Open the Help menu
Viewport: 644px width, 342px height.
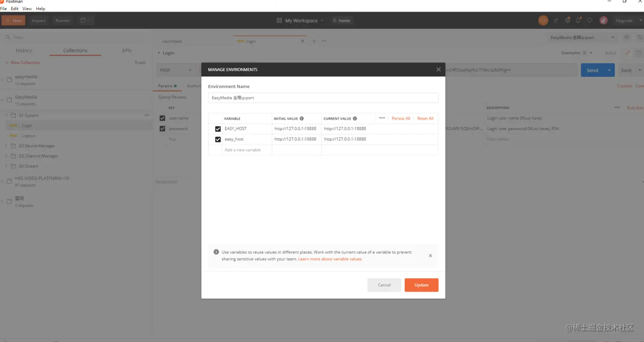(40, 9)
